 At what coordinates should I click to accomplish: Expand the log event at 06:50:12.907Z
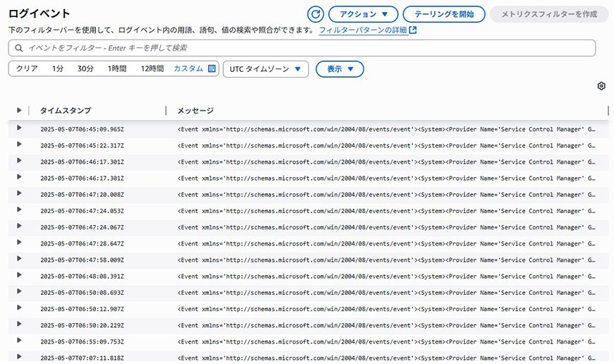tap(19, 308)
